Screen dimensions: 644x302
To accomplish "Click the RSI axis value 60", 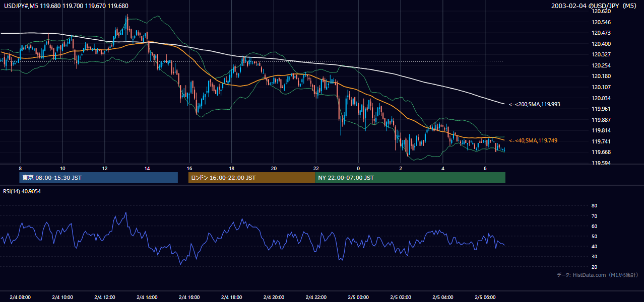I will (595, 226).
